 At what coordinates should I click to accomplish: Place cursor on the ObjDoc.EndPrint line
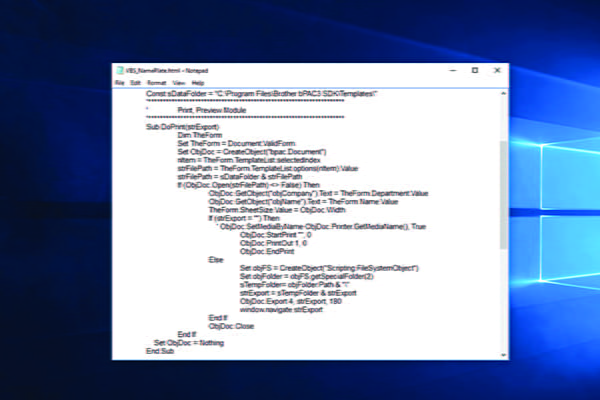(265, 252)
